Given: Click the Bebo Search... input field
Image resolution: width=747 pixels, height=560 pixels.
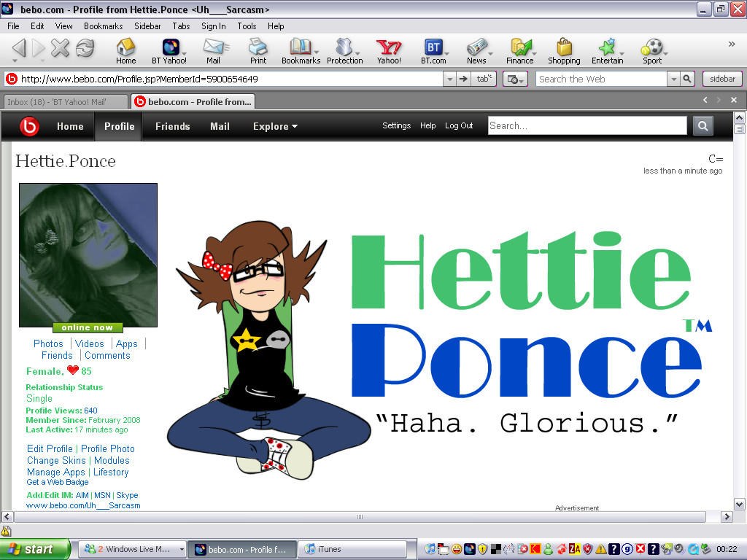Looking at the screenshot, I should point(587,125).
